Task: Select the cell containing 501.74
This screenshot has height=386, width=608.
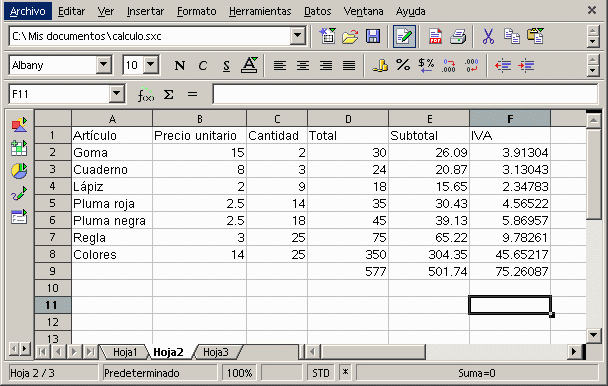Action: pyautogui.click(x=429, y=271)
